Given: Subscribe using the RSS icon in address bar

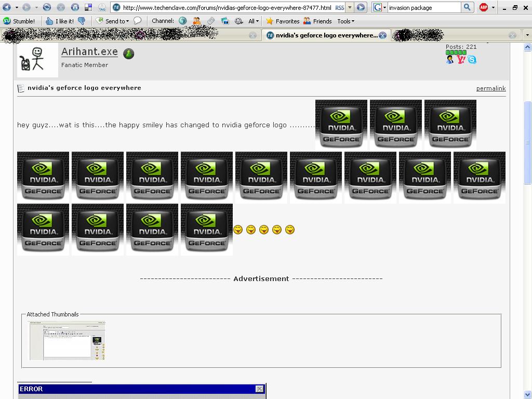Looking at the screenshot, I should 340,7.
